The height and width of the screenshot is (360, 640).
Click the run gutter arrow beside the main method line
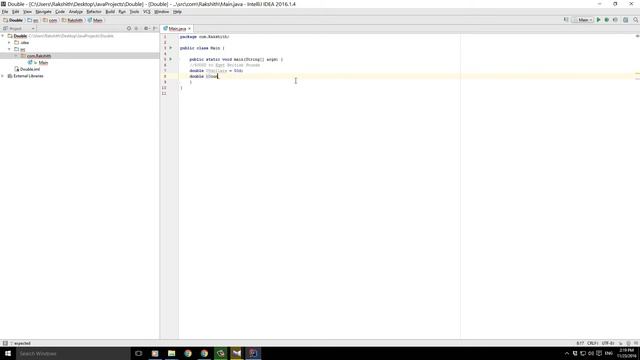coord(171,59)
